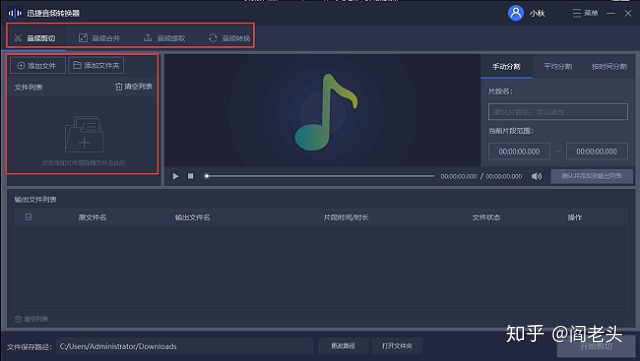
Task: Switch to the 音频合并 audio merge tab
Action: 100,38
